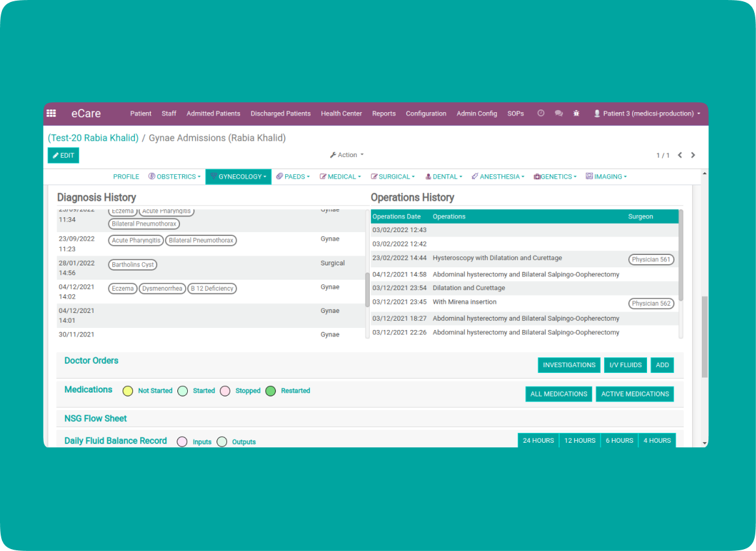Toggle the Restarted green status circle
The image size is (756, 551).
[271, 391]
